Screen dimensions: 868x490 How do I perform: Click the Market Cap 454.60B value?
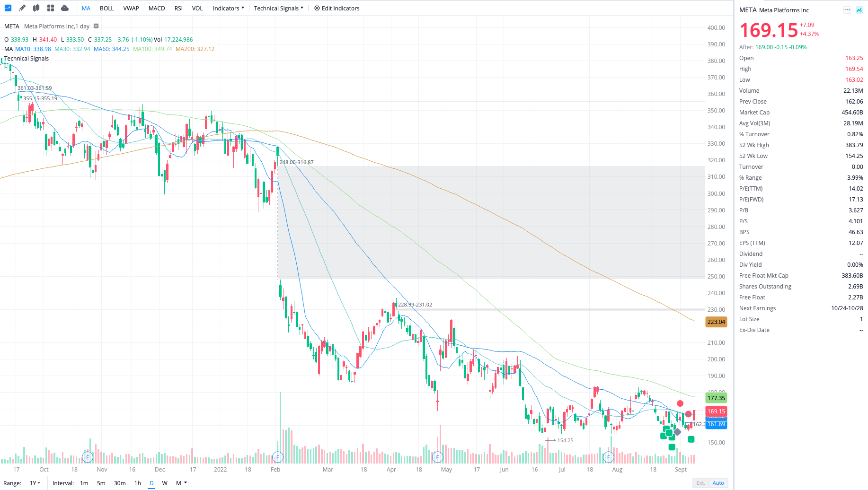[852, 112]
